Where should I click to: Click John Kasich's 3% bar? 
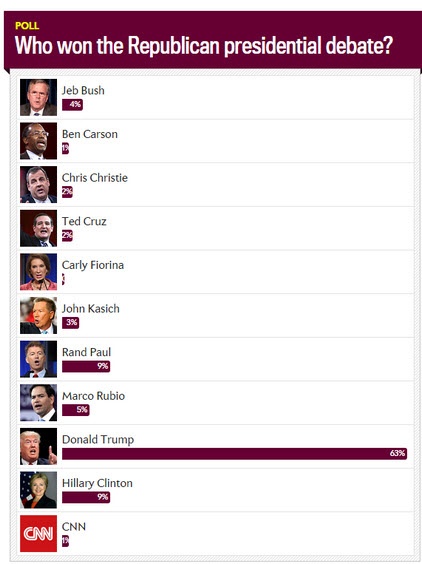pyautogui.click(x=71, y=323)
